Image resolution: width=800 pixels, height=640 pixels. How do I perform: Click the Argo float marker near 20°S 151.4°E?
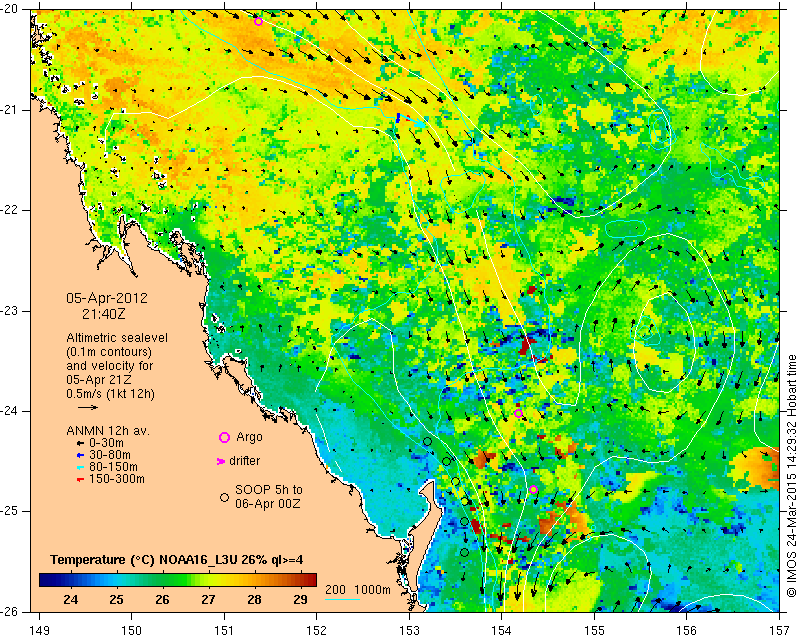coord(258,21)
